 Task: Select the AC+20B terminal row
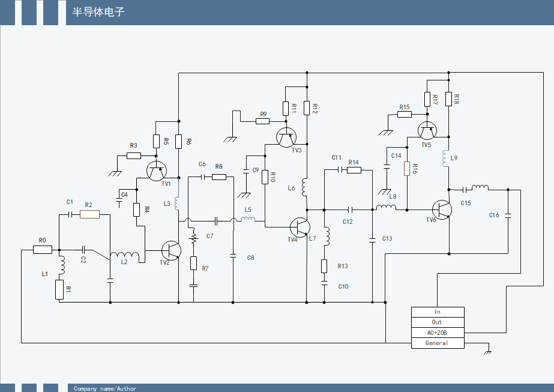coord(438,333)
